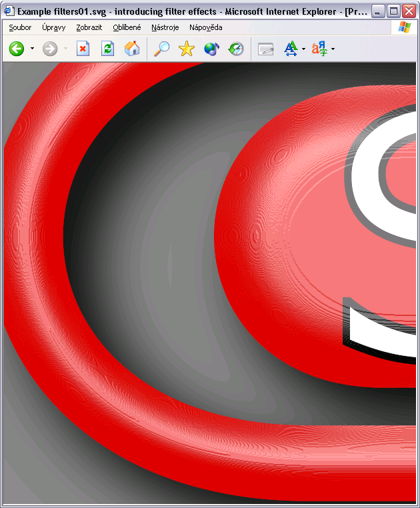This screenshot has height=508, width=420.
Task: Click the grey Forward arrow button
Action: [50, 49]
